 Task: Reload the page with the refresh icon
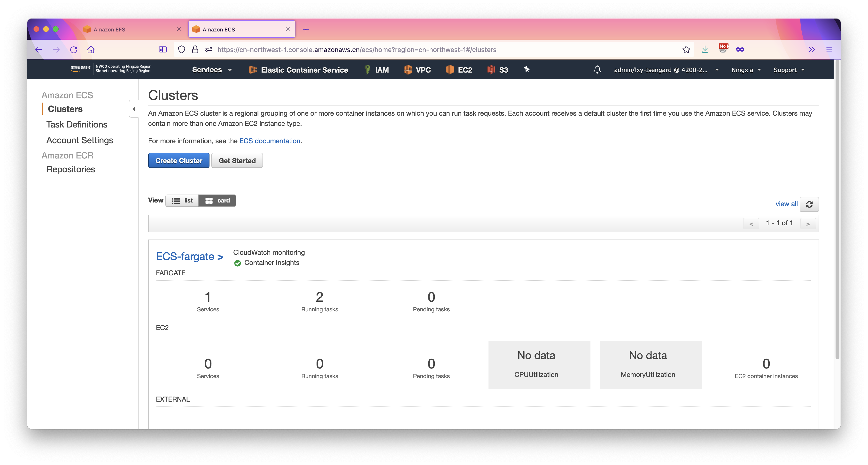pos(74,50)
